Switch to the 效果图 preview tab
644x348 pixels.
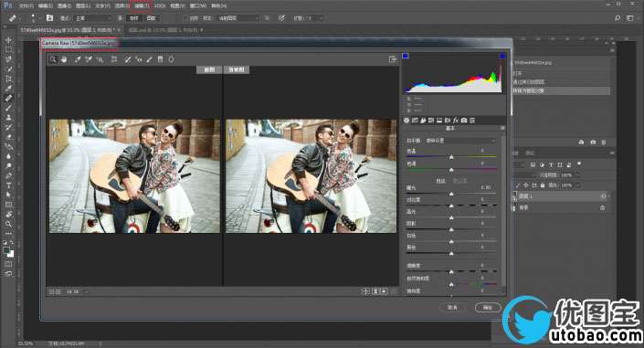coord(237,69)
